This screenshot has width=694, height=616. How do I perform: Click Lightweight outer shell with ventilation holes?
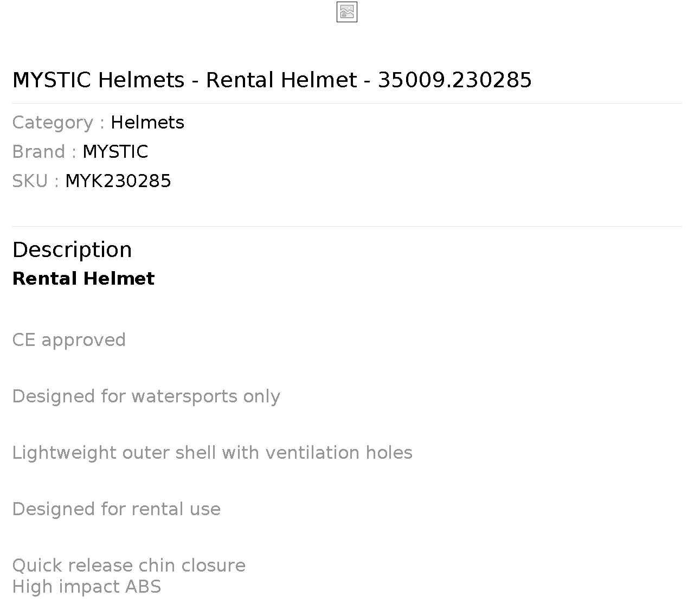213,453
